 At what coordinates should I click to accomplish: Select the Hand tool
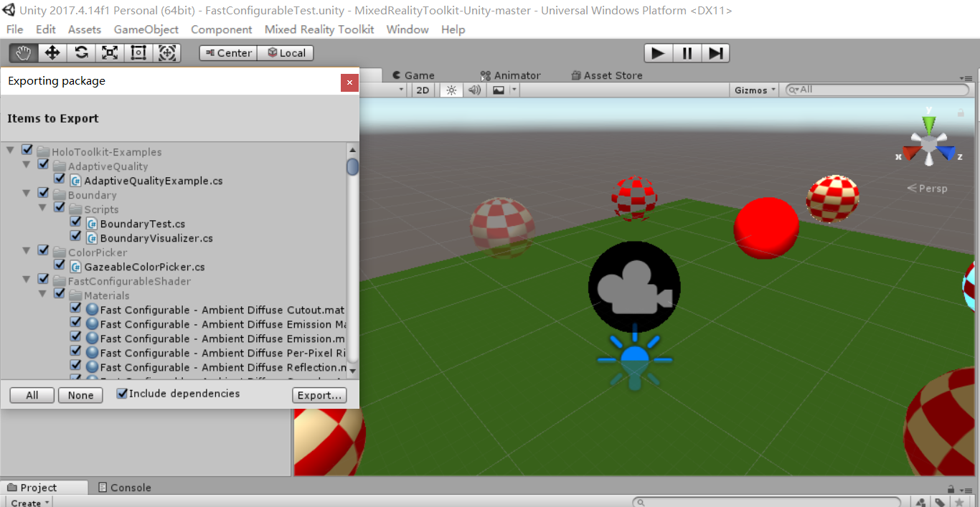pyautogui.click(x=24, y=53)
